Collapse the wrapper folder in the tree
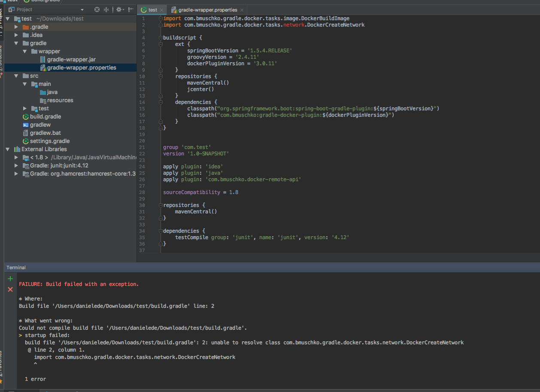The image size is (540, 392). point(24,51)
